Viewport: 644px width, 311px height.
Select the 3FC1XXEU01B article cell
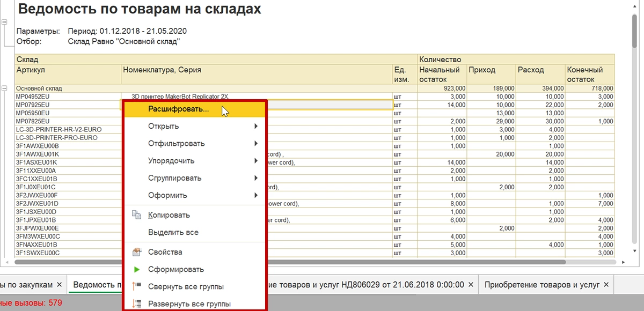pyautogui.click(x=68, y=179)
